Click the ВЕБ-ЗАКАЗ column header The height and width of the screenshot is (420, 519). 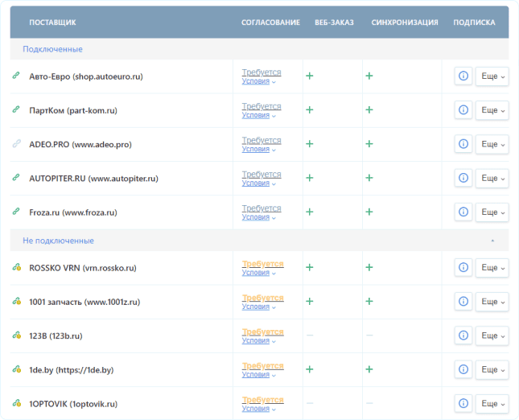(334, 23)
